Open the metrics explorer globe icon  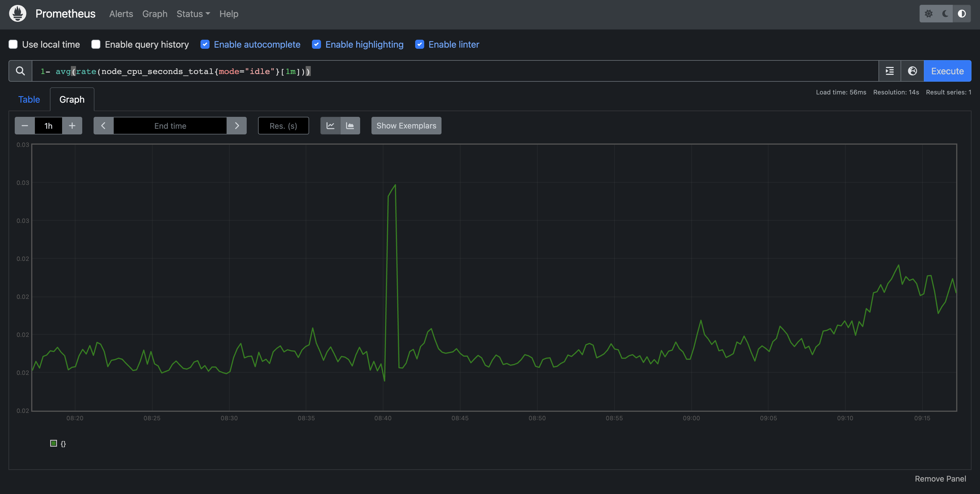[x=912, y=71]
